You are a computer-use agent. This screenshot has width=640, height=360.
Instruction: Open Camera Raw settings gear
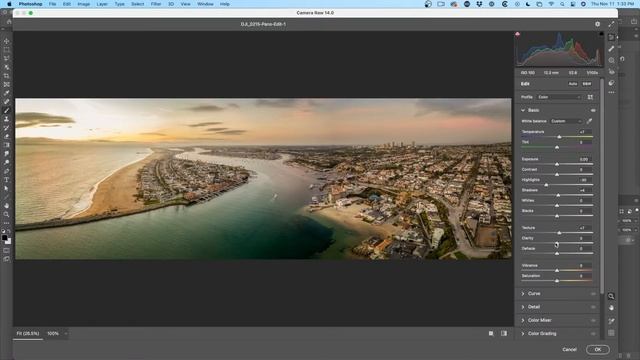598,24
